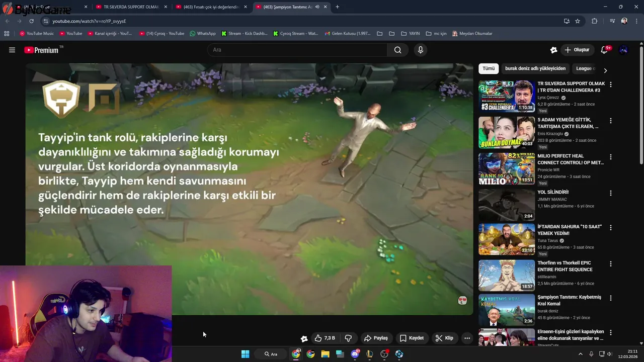The width and height of the screenshot is (644, 362).
Task: Open options for Kaybetmiş Kral Kemal video
Action: coord(611,298)
